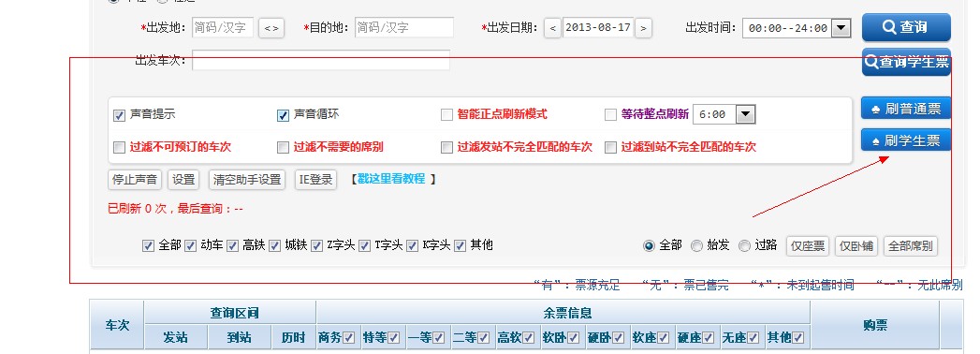Viewport: 980px width, 354px height.
Task: Click the 仅卧铺 button
Action: coord(856,245)
